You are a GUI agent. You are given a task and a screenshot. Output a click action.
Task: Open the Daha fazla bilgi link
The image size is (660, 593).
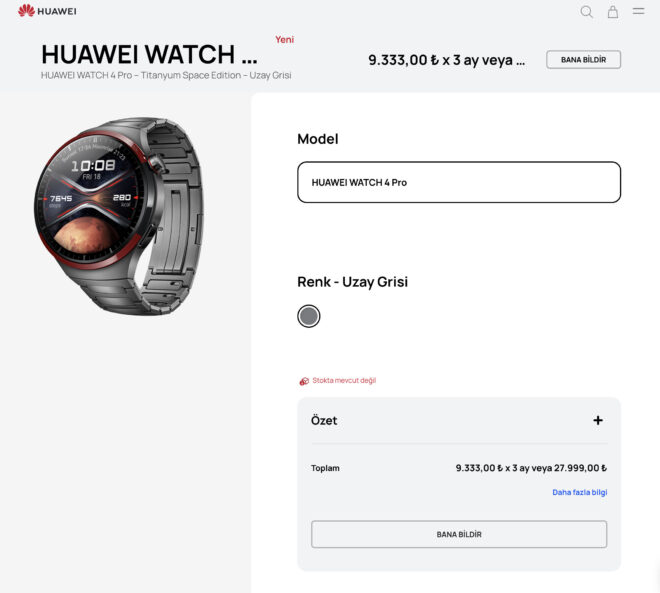coord(580,492)
